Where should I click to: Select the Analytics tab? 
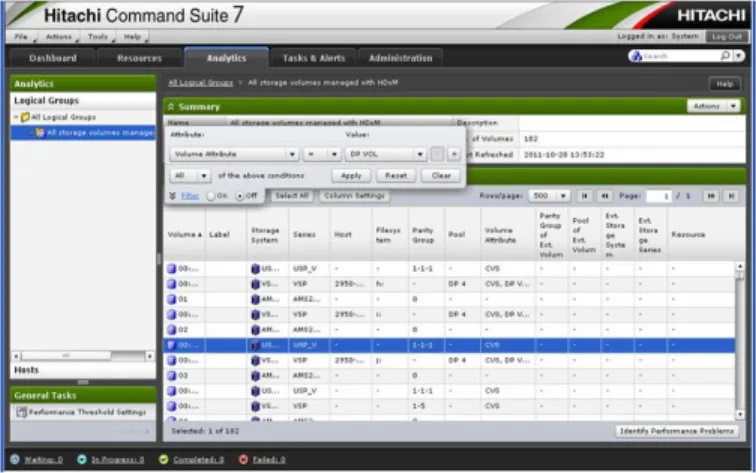[226, 58]
